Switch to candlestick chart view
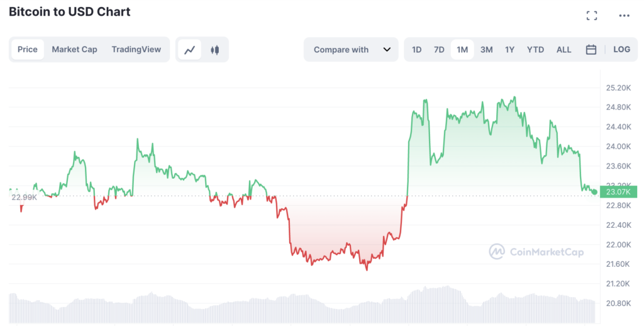This screenshot has width=644, height=326. tap(215, 50)
